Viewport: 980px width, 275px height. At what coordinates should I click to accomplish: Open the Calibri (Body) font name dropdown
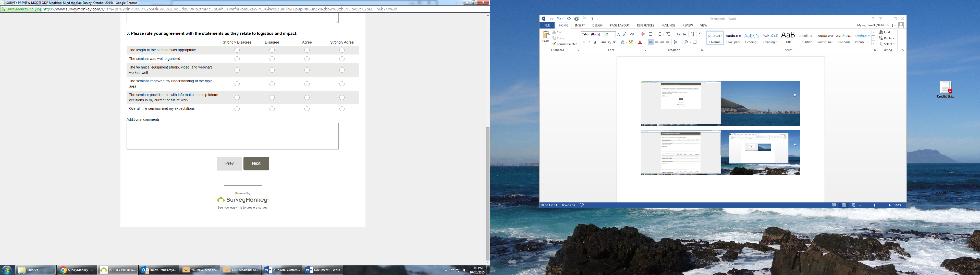603,34
